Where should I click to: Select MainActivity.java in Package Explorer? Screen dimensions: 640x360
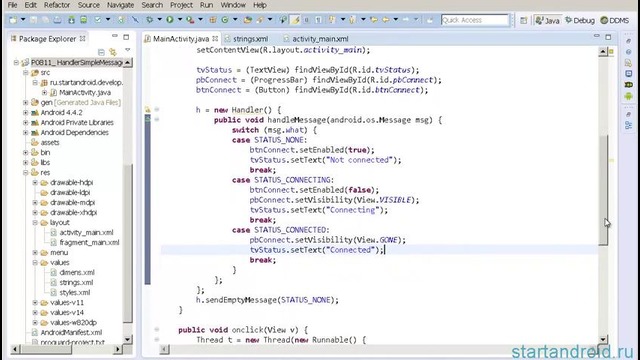click(x=84, y=92)
